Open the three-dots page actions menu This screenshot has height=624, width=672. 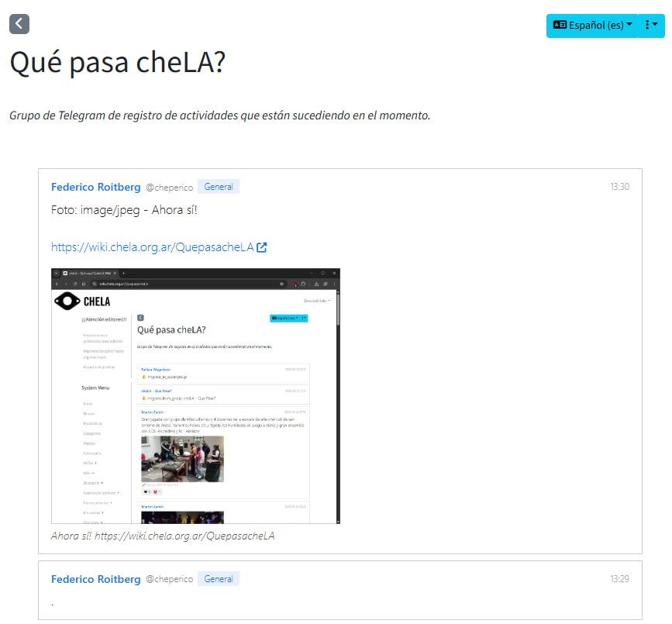point(651,26)
